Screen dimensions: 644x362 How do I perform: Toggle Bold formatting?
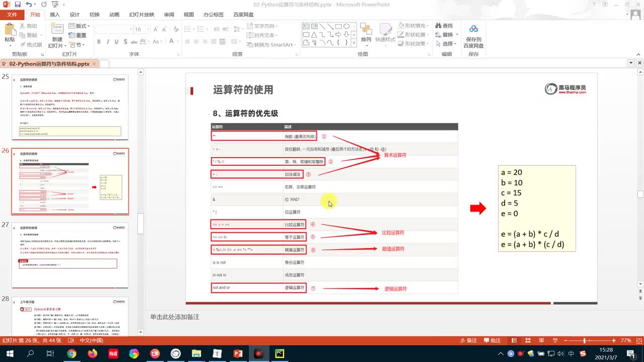point(99,42)
